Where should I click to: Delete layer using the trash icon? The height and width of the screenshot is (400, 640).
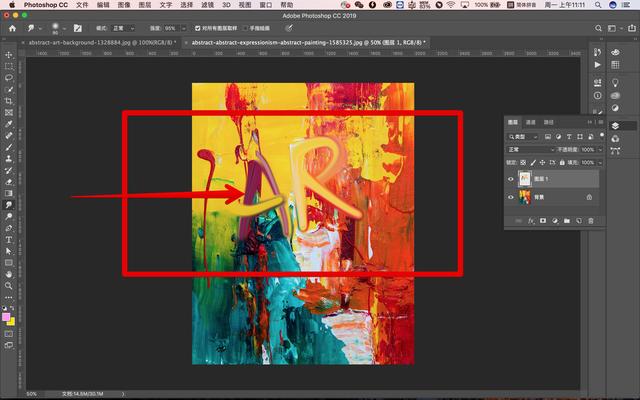[x=591, y=220]
